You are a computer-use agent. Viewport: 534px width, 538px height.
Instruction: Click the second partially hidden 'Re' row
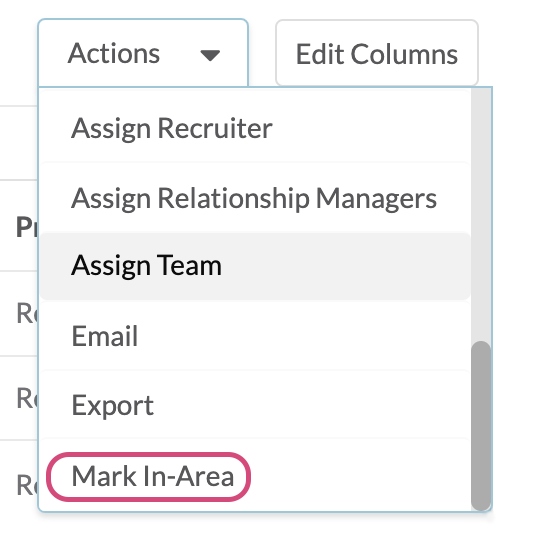[27, 398]
